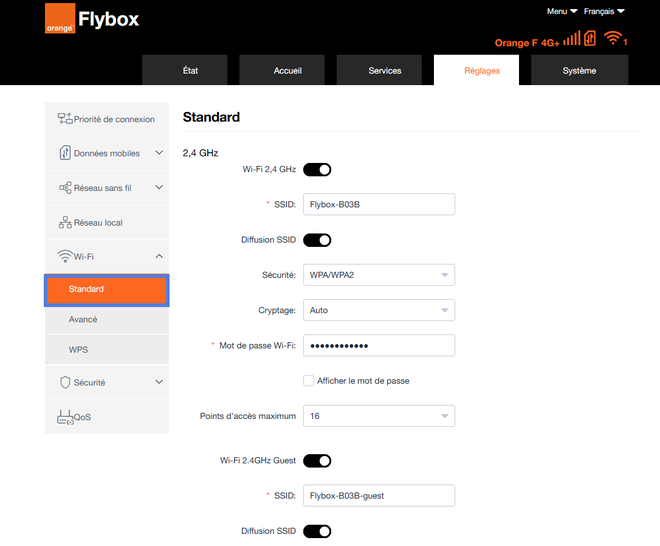Select the Réglages tab

tap(476, 70)
